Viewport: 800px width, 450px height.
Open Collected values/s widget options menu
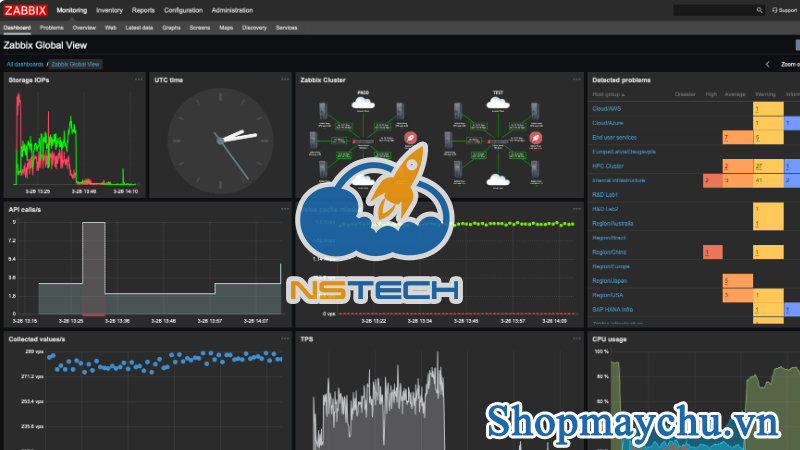284,339
